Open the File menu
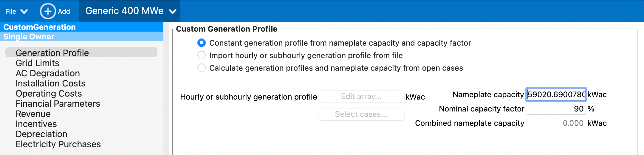644x155 pixels. [x=11, y=11]
